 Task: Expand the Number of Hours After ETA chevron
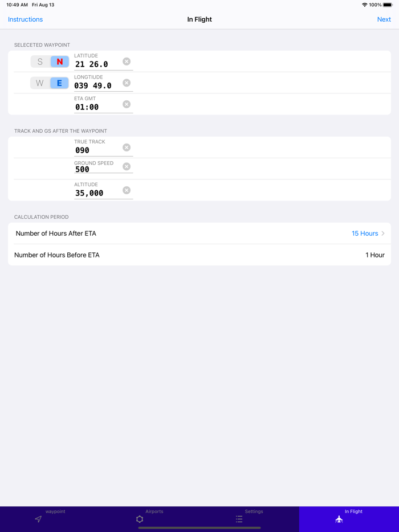[x=383, y=234]
